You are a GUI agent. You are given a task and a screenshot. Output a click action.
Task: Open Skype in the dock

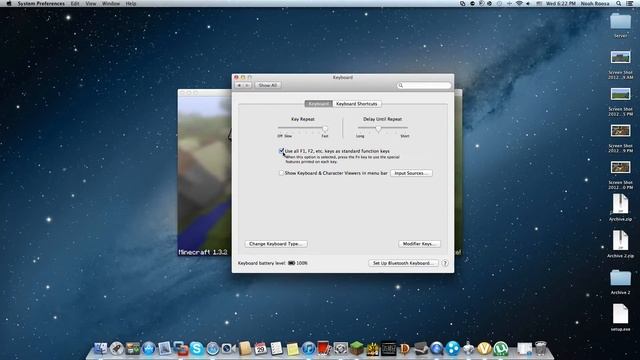tap(196, 348)
